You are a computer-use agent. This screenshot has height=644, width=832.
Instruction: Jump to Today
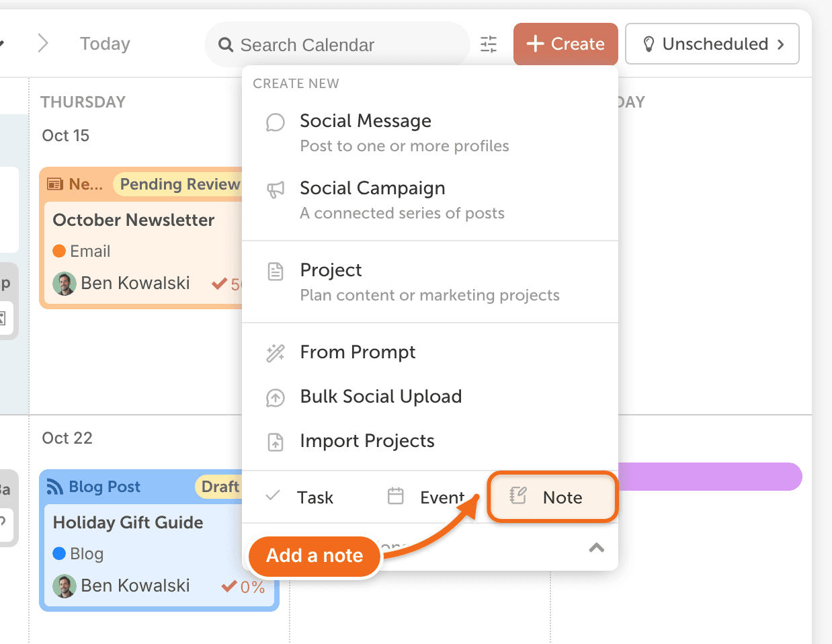coord(105,44)
